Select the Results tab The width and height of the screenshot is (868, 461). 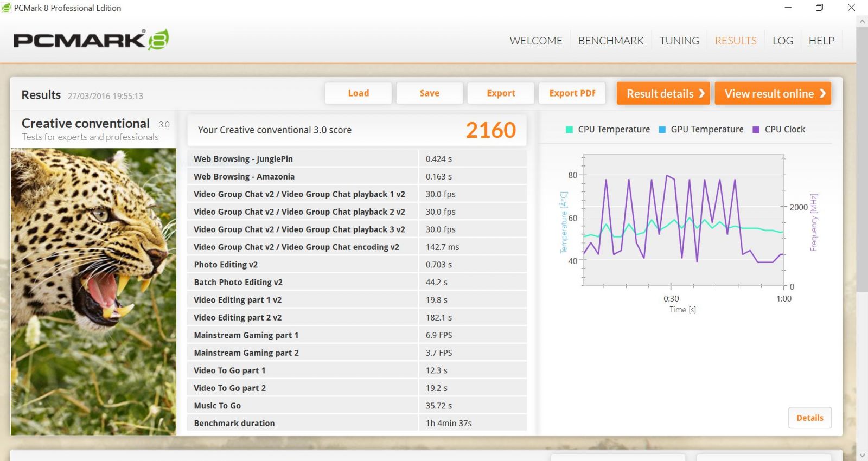coord(735,41)
